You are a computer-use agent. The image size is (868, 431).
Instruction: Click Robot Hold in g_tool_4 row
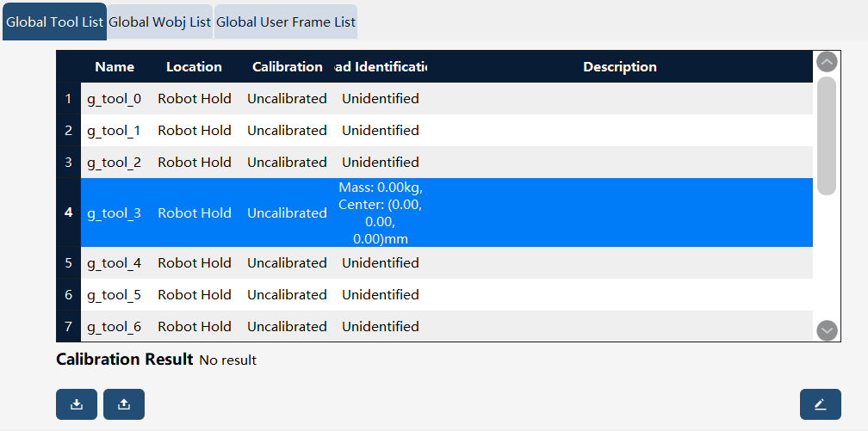[x=195, y=262]
